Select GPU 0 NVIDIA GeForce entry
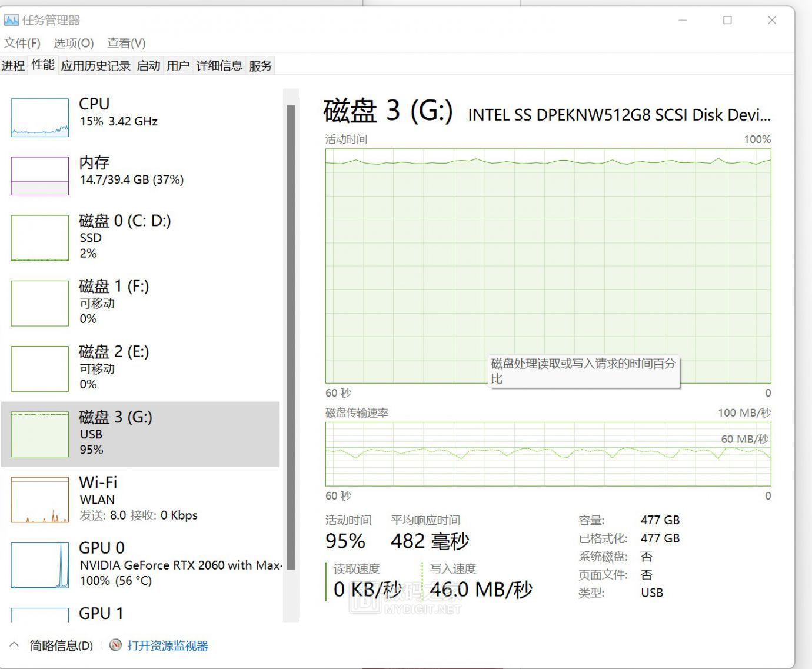Screen dimensions: 812x669 [x=141, y=564]
